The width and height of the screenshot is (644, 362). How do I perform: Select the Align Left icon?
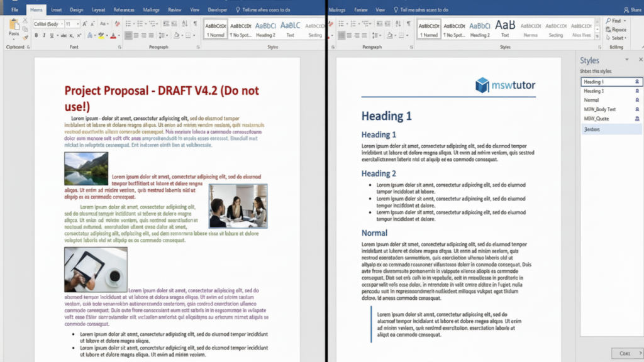[x=128, y=35]
